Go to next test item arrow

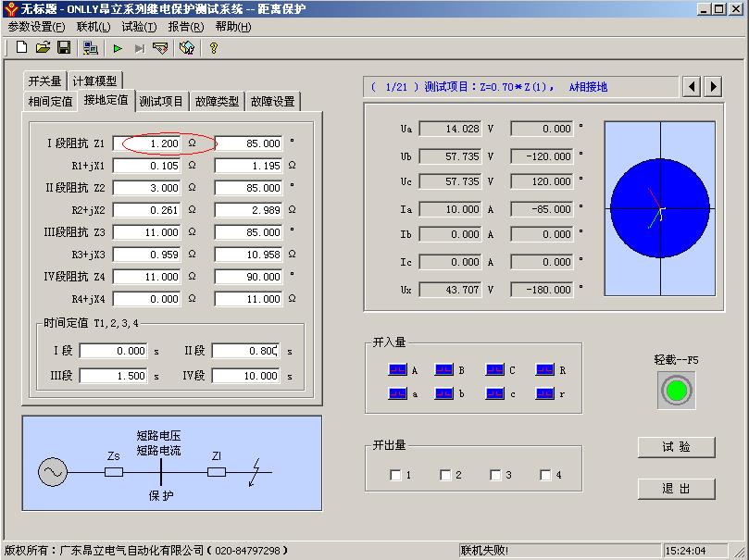(713, 86)
